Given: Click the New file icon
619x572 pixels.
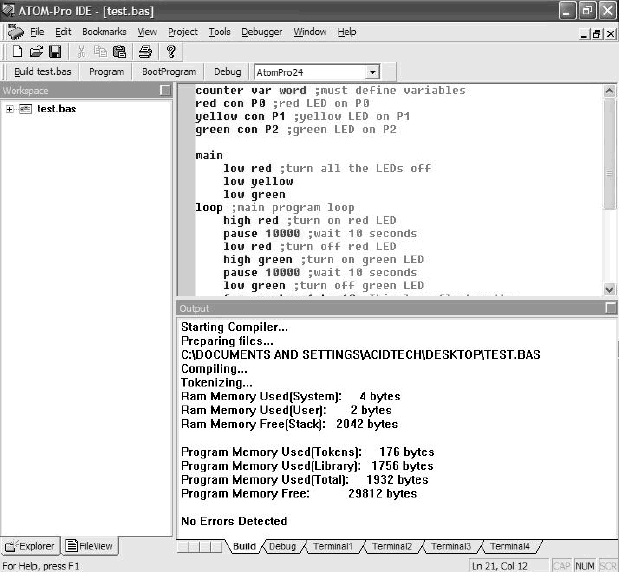Looking at the screenshot, I should (17, 51).
